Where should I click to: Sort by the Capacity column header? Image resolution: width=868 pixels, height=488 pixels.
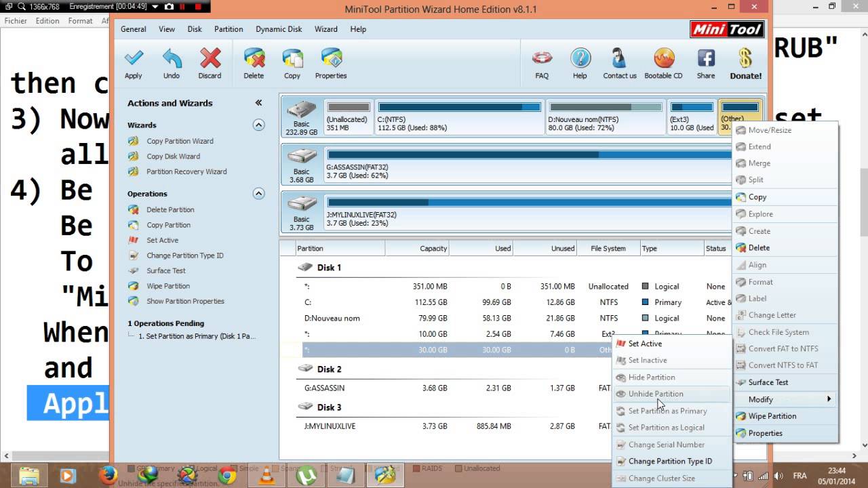click(x=418, y=249)
